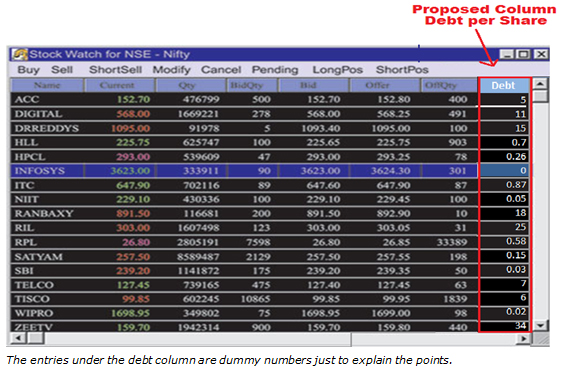561x372 pixels.
Task: Click RANBAXY offer price 892.90
Action: tap(393, 214)
